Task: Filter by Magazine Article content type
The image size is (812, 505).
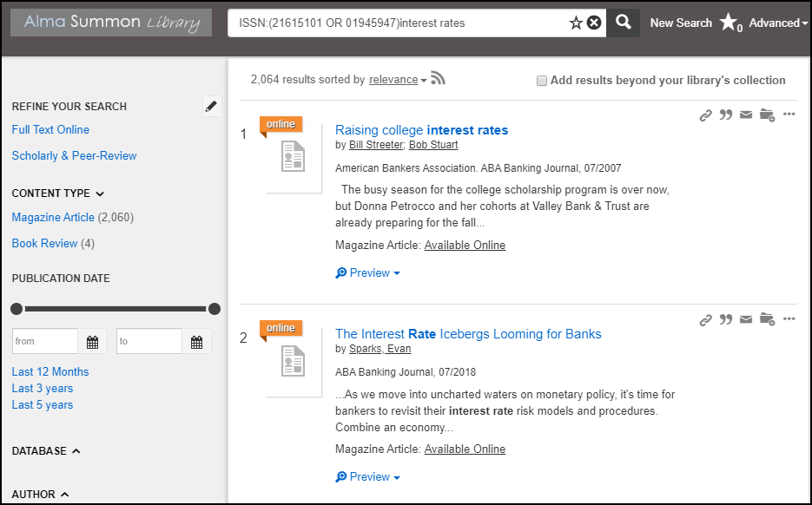Action: pos(53,217)
